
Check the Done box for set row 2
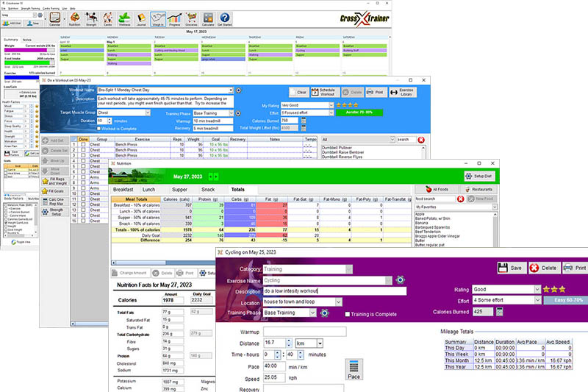(x=83, y=150)
